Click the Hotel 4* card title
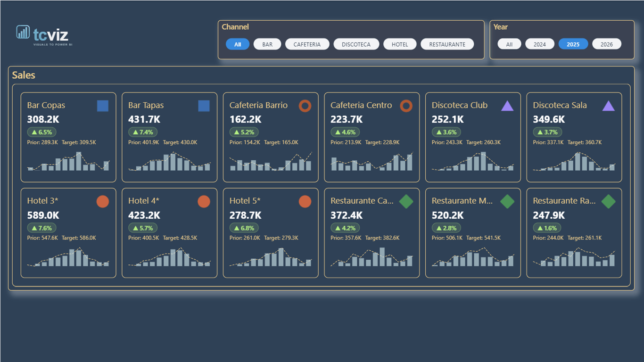 [144, 201]
